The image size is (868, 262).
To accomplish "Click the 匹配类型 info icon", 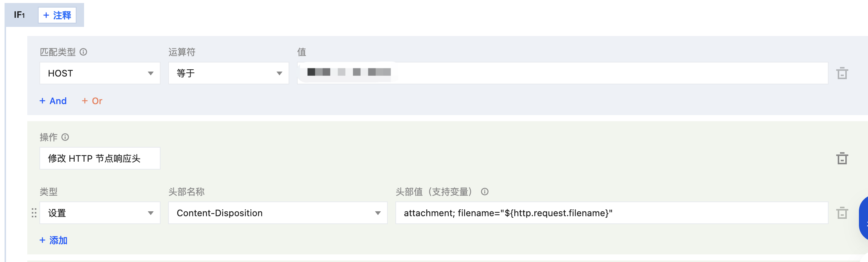I will 83,52.
